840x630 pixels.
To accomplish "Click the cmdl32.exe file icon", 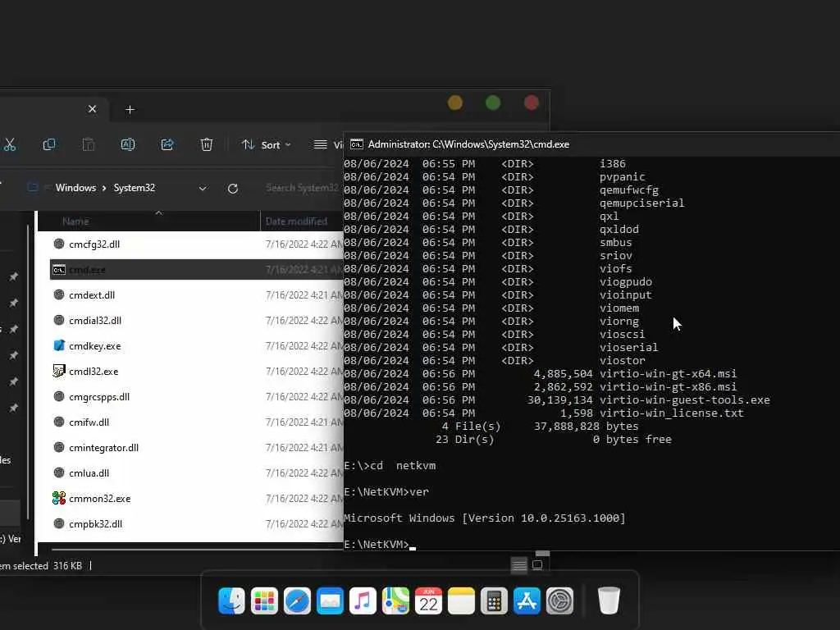I will point(59,371).
